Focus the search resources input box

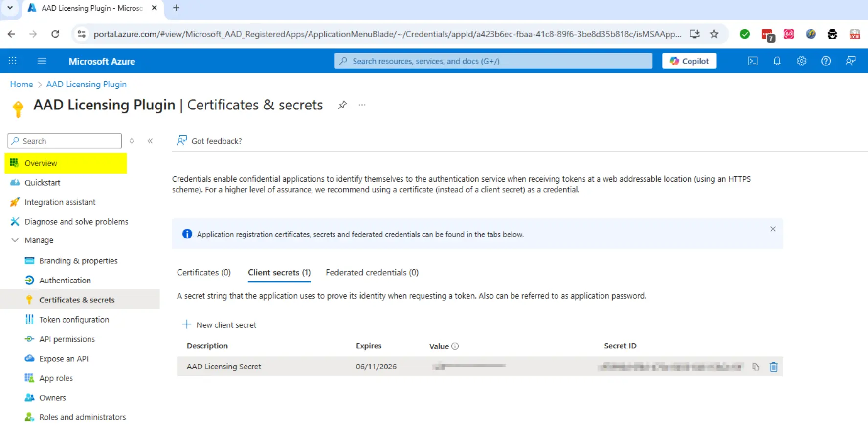[x=494, y=61]
